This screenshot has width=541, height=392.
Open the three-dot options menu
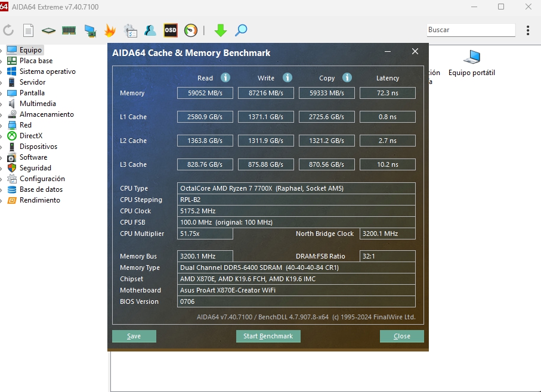528,30
